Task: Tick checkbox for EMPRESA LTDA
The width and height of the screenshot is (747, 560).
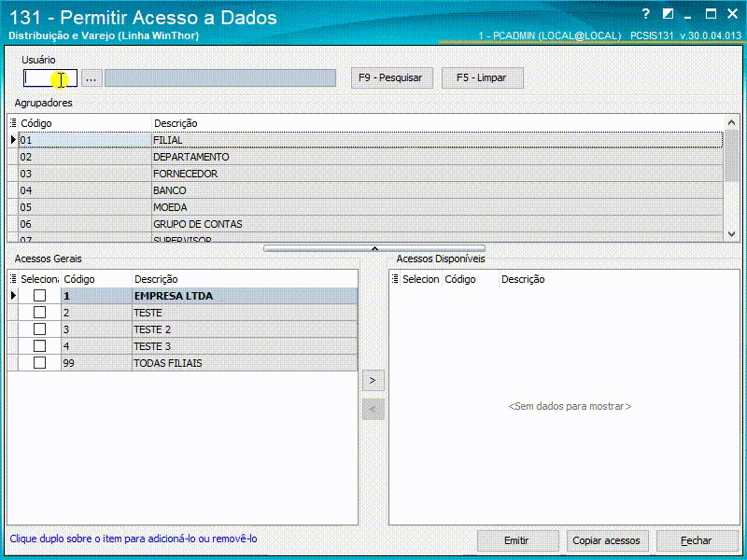Action: tap(39, 296)
